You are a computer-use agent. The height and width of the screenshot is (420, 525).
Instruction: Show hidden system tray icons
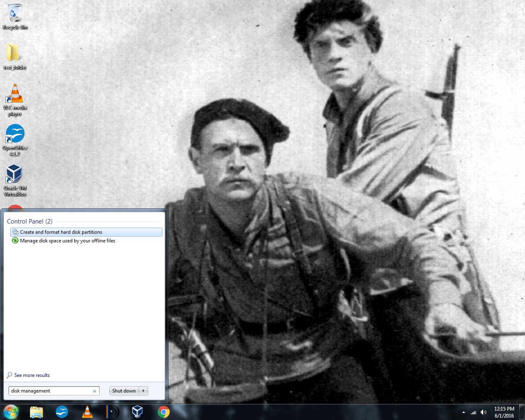click(463, 412)
